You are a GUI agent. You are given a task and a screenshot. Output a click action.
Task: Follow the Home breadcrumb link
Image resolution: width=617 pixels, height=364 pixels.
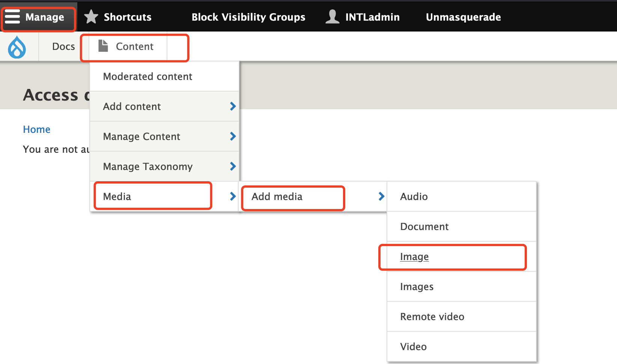(x=36, y=129)
